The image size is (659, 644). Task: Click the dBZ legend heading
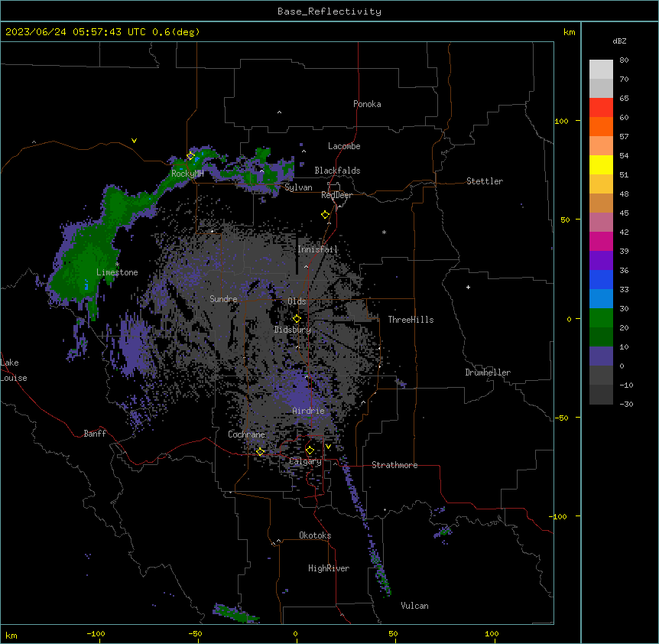[x=619, y=41]
